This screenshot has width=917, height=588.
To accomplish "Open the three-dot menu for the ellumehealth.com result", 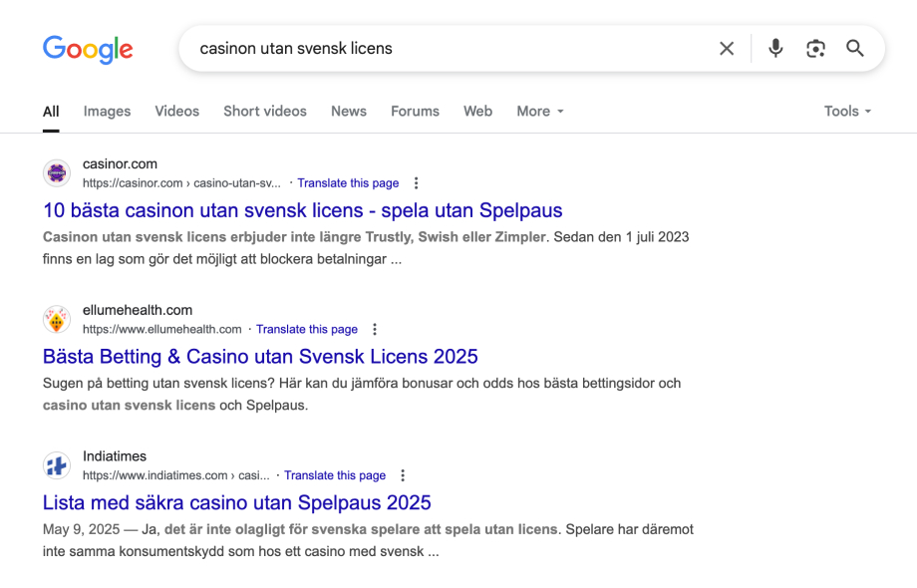I will coord(374,329).
